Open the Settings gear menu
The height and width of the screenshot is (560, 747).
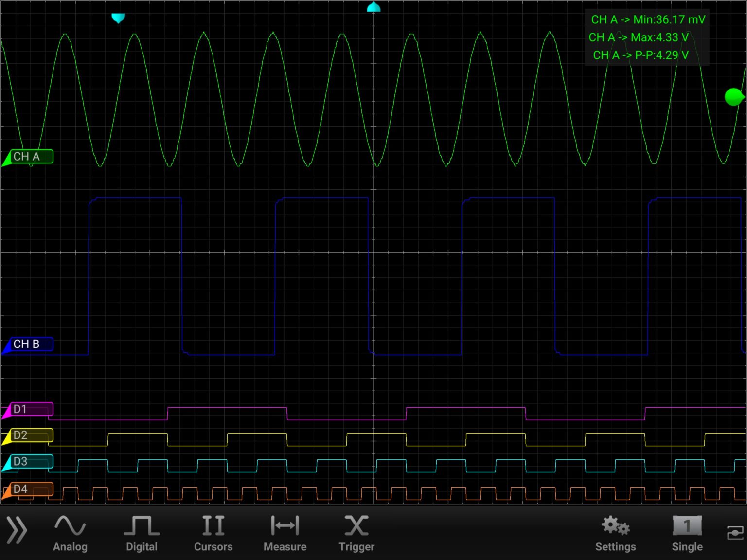click(x=615, y=533)
